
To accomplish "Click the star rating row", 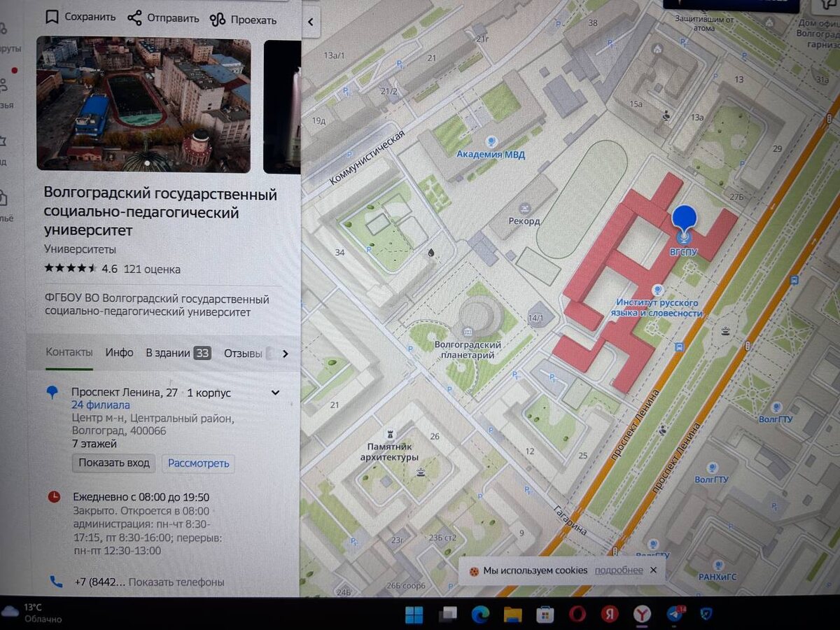I will tap(71, 268).
